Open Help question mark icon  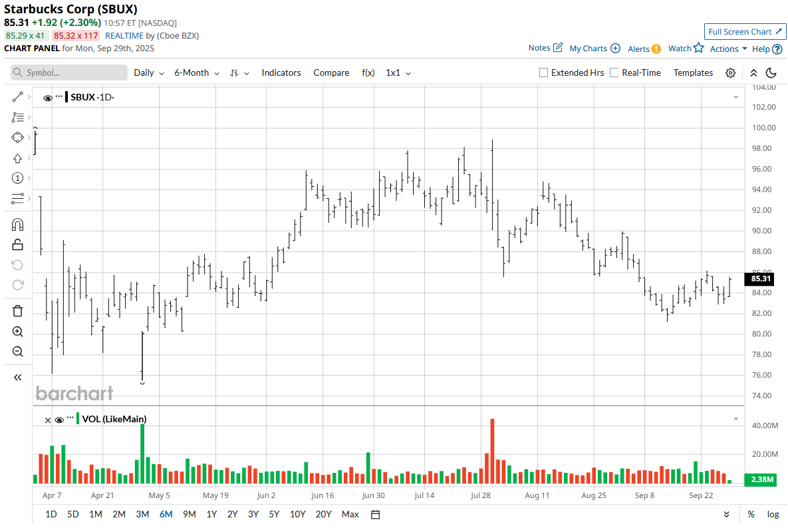pyautogui.click(x=777, y=49)
